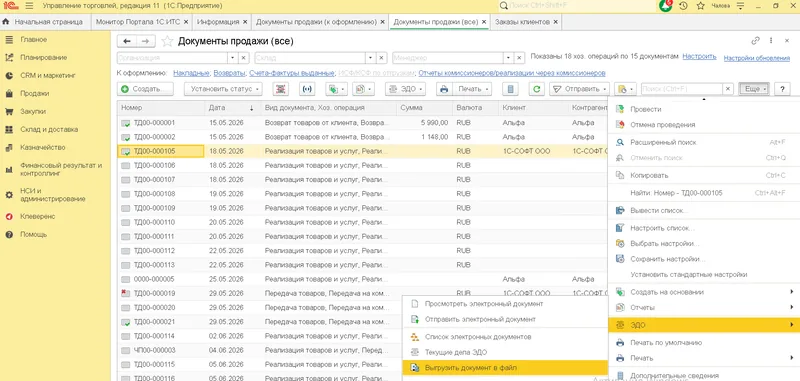Add Документы продажи to favorites star
Screen dimensions: 800x381
click(x=167, y=41)
